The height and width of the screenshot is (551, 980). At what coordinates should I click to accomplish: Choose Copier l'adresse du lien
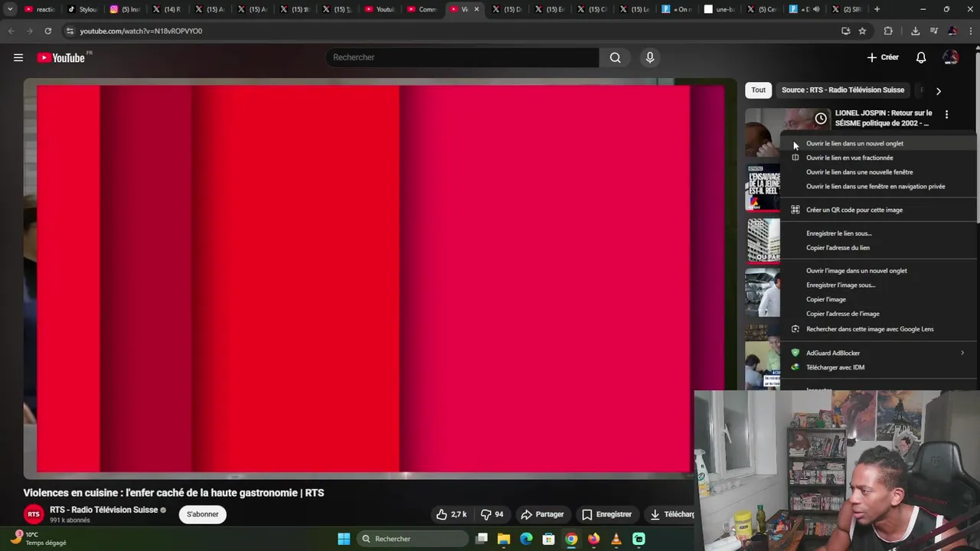click(838, 248)
